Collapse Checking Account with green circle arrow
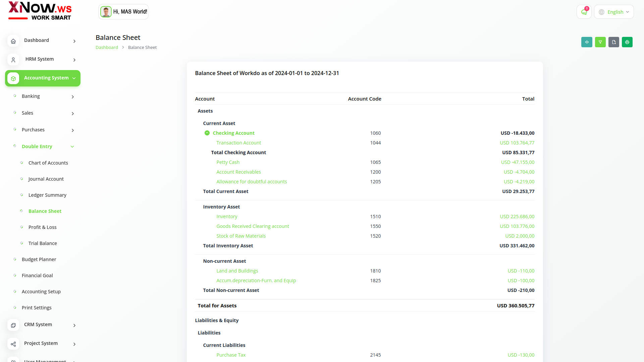 [207, 133]
